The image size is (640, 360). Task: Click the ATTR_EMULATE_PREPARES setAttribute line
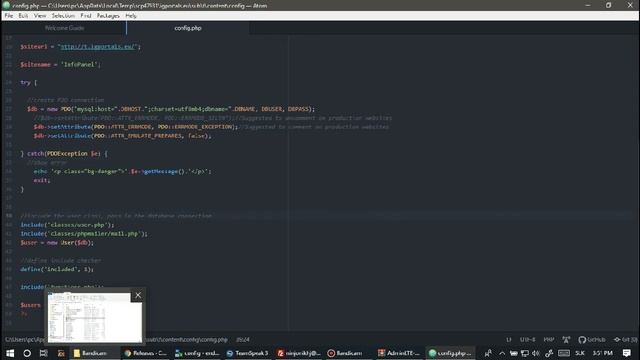pyautogui.click(x=122, y=136)
